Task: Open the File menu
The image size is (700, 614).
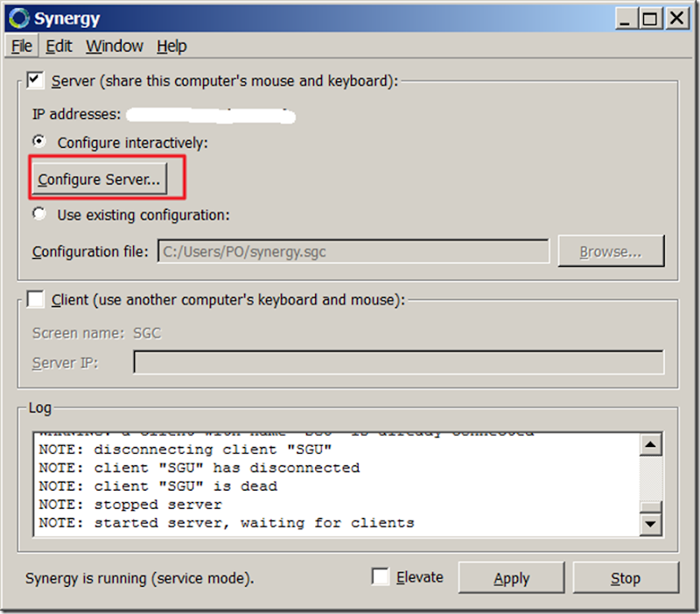Action: point(21,46)
